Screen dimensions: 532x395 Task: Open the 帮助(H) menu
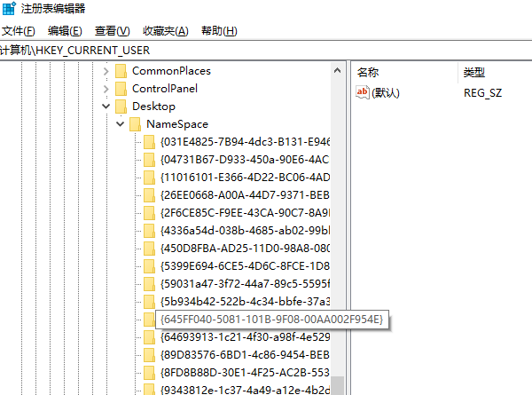219,31
